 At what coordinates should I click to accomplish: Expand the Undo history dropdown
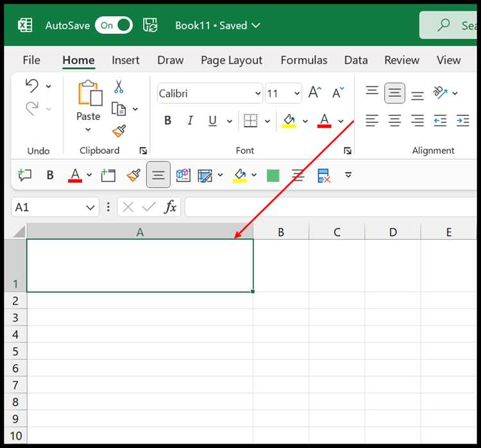point(49,86)
